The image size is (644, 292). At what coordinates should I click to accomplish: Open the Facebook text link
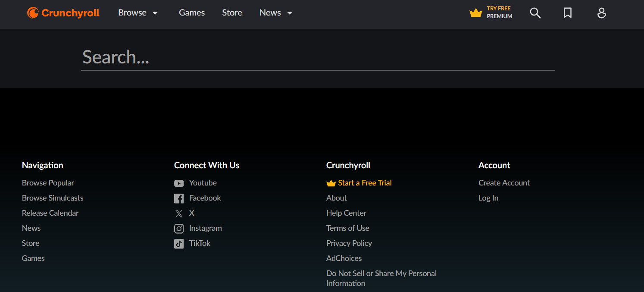[205, 198]
